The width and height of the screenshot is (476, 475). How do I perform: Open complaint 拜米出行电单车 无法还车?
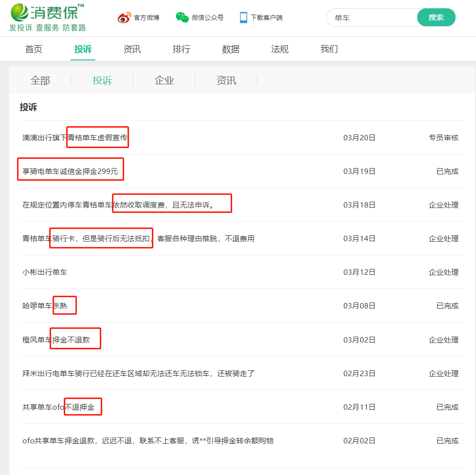pyautogui.click(x=138, y=374)
